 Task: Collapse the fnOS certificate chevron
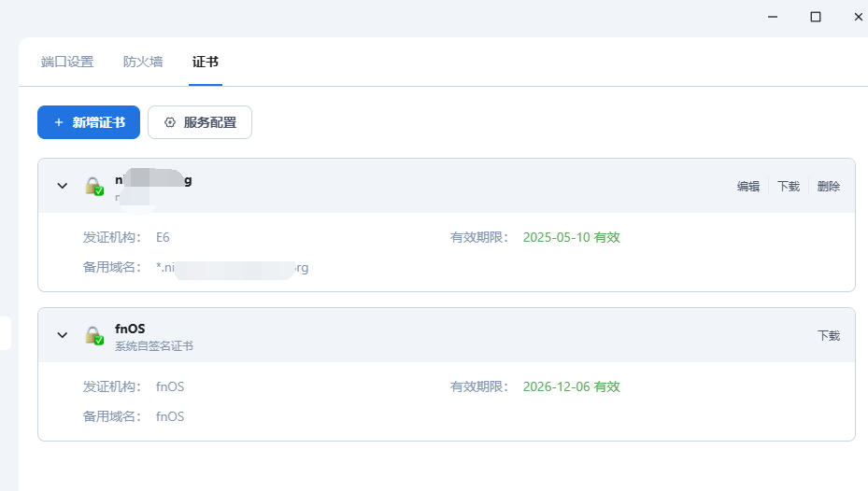63,335
